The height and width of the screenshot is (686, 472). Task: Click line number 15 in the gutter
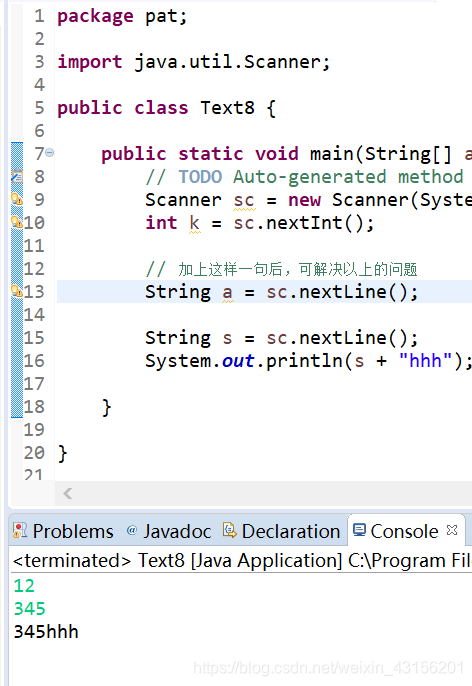tap(34, 337)
